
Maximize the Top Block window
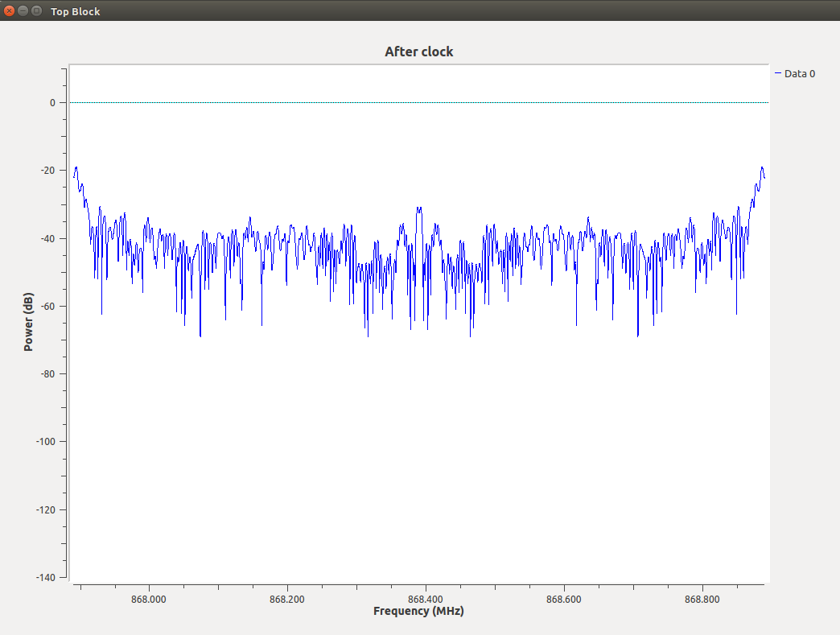(36, 10)
